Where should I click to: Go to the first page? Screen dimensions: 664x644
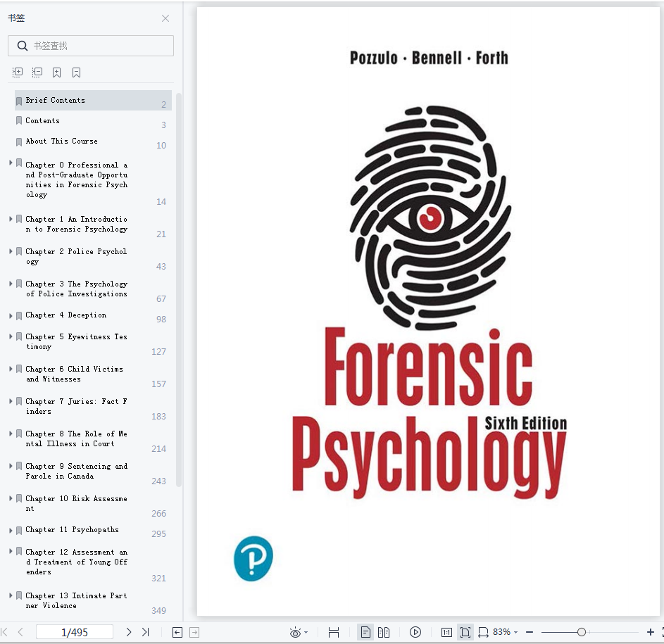(5, 632)
